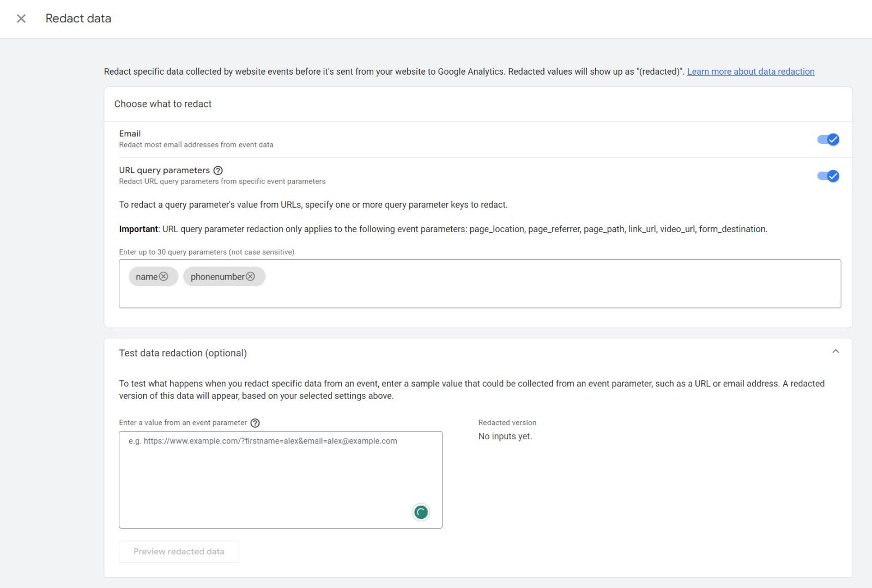The height and width of the screenshot is (588, 872).
Task: Click the 'Choose what to redact' section header
Action: coord(163,104)
